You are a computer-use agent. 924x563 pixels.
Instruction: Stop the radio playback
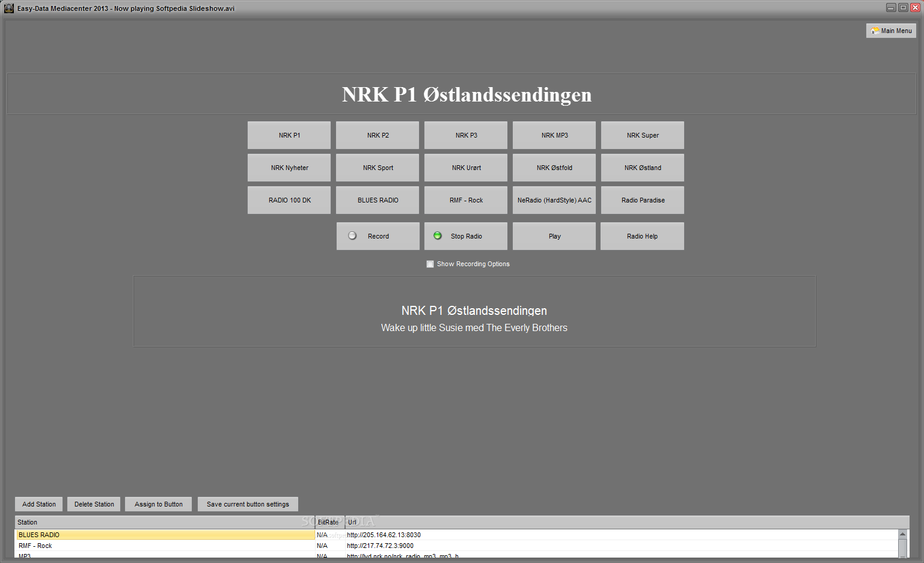click(466, 236)
